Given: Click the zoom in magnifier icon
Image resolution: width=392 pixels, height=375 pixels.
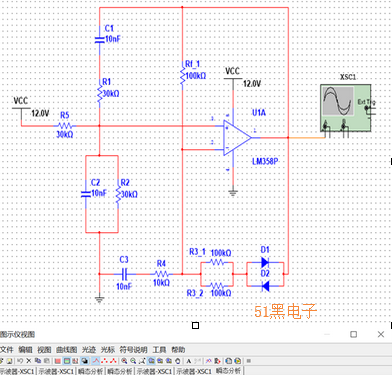Looking at the screenshot, I should [x=124, y=361].
